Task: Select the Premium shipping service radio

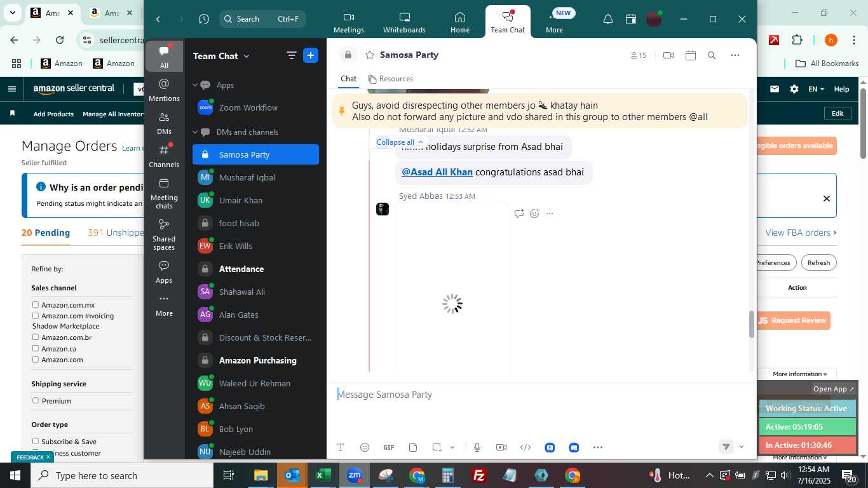Action: pyautogui.click(x=36, y=401)
